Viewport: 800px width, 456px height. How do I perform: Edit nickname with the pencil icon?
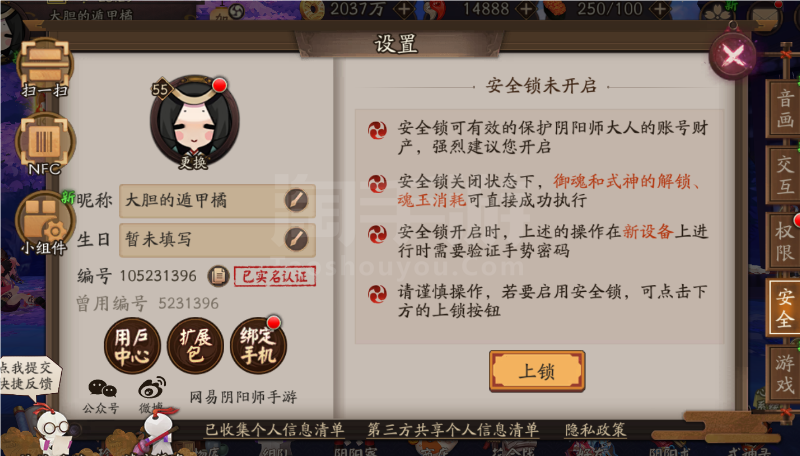coord(296,200)
